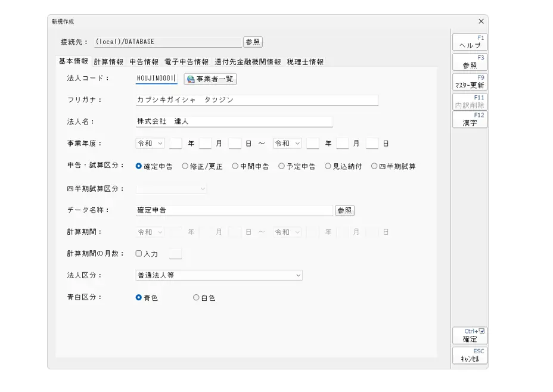Viewport: 553px width, 392px height.
Task: Click the 接続先 path field
Action: pyautogui.click(x=168, y=42)
